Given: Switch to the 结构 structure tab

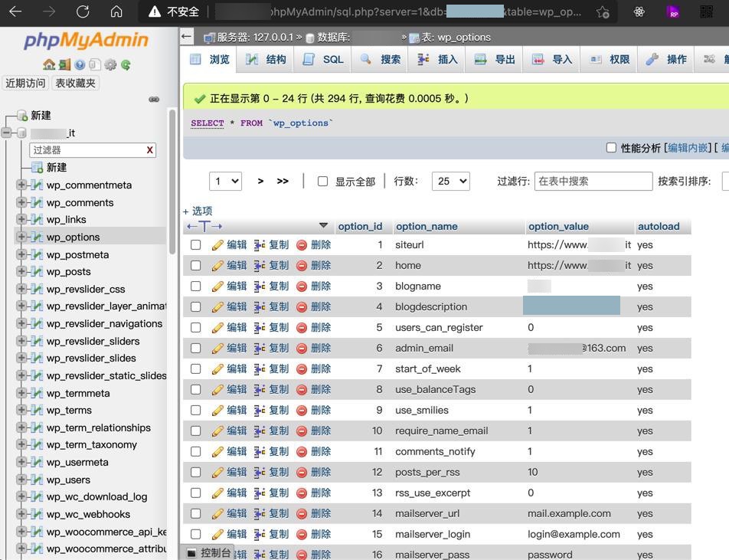Looking at the screenshot, I should pyautogui.click(x=266, y=59).
